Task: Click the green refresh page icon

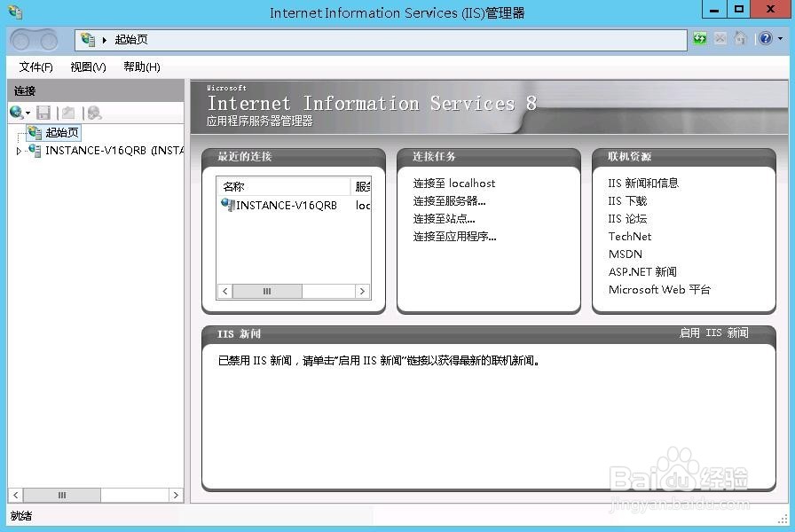Action: click(x=700, y=38)
